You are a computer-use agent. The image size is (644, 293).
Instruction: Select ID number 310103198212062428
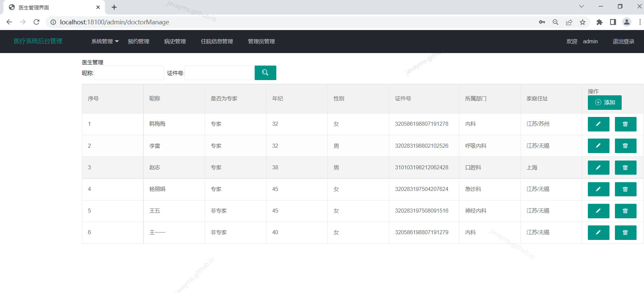click(x=421, y=168)
